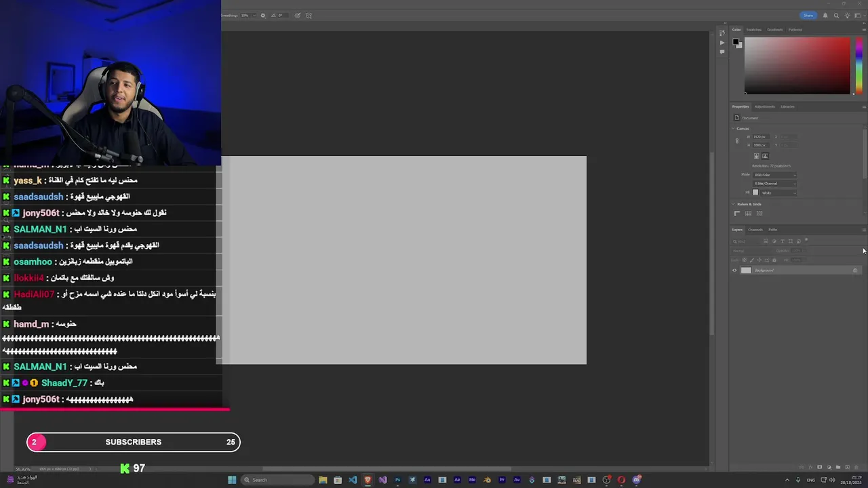The image size is (868, 488).
Task: Open the History panel icon
Action: pos(722,33)
